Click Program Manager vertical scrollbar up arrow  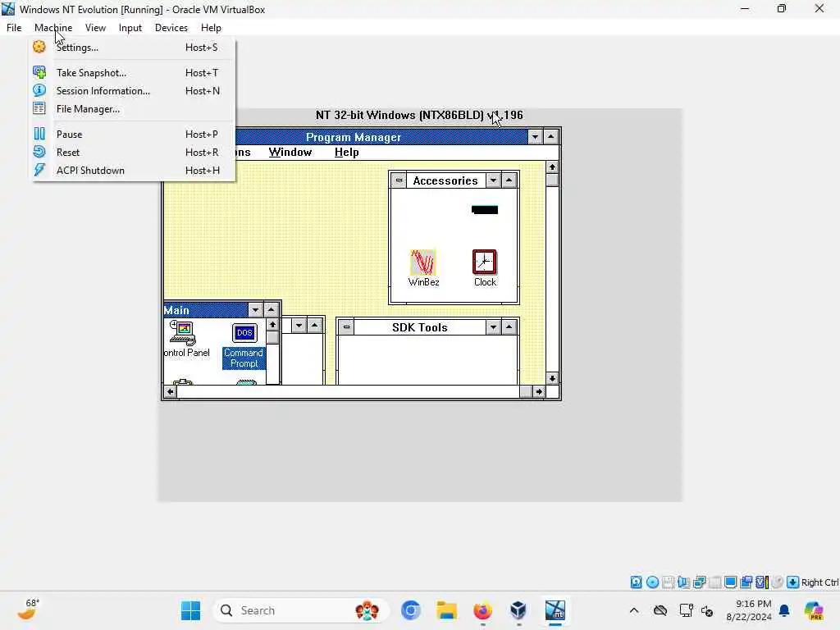(552, 167)
